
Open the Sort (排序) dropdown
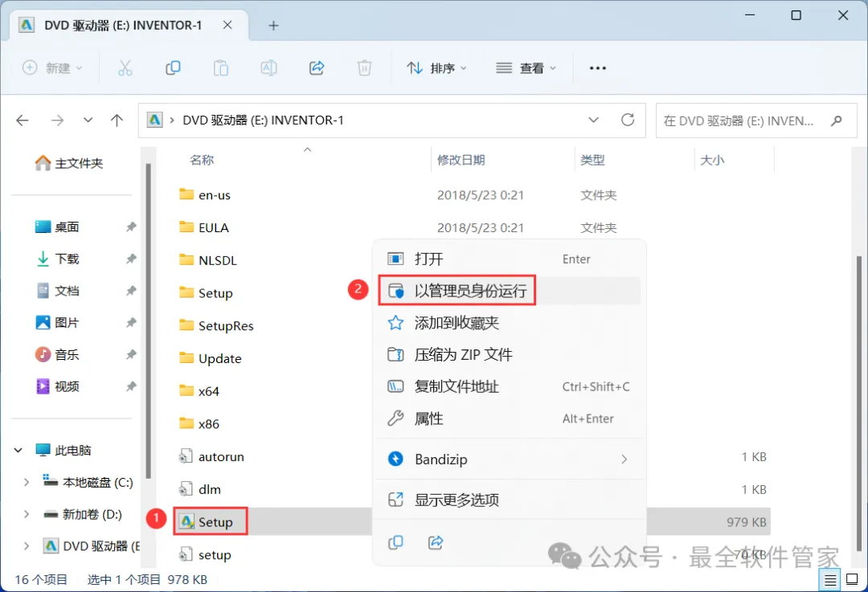436,68
